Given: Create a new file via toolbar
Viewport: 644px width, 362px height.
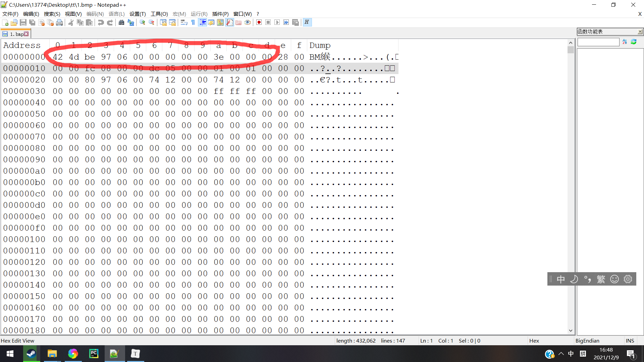Looking at the screenshot, I should pyautogui.click(x=5, y=22).
